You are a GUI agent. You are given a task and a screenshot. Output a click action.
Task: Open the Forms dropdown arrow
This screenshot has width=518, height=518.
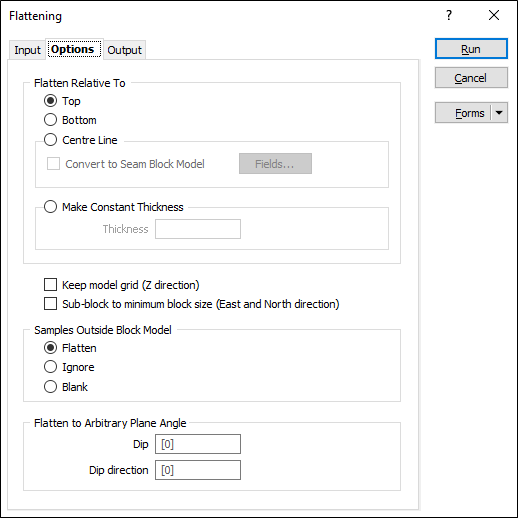click(499, 113)
